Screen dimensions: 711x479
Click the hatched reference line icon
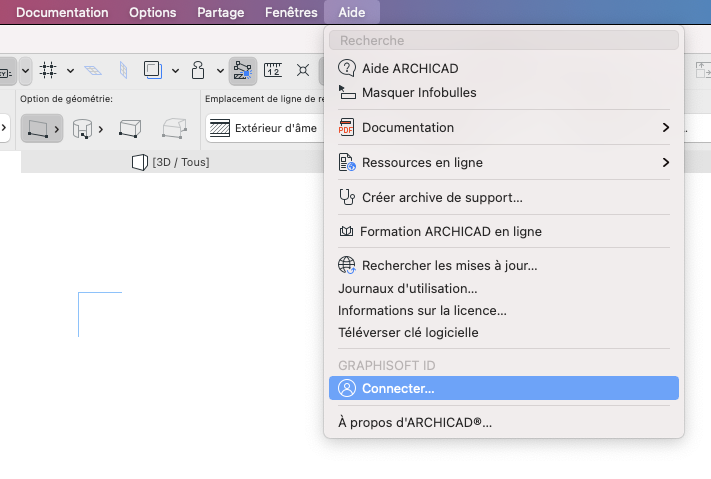click(x=220, y=128)
